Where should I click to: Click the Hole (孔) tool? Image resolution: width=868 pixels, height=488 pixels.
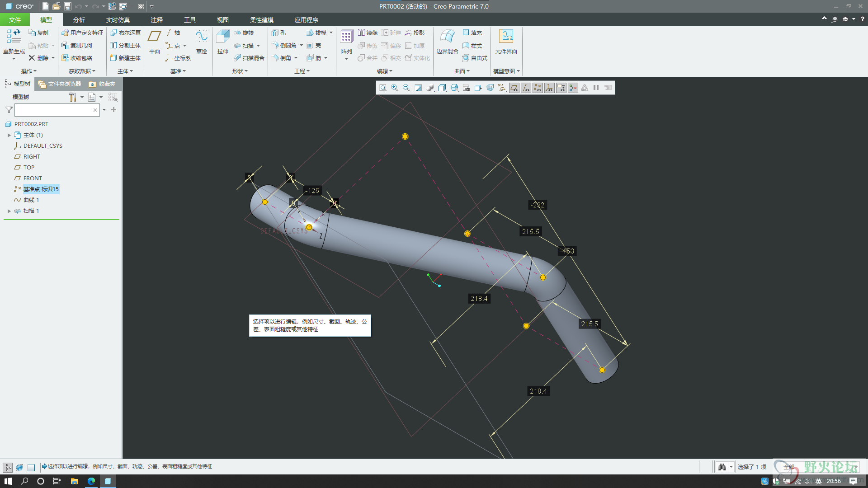tap(279, 33)
